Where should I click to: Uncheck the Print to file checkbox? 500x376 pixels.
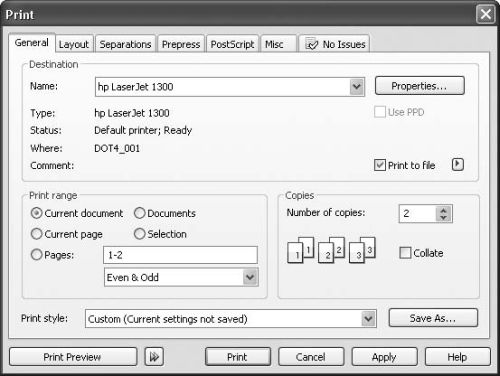[x=380, y=165]
